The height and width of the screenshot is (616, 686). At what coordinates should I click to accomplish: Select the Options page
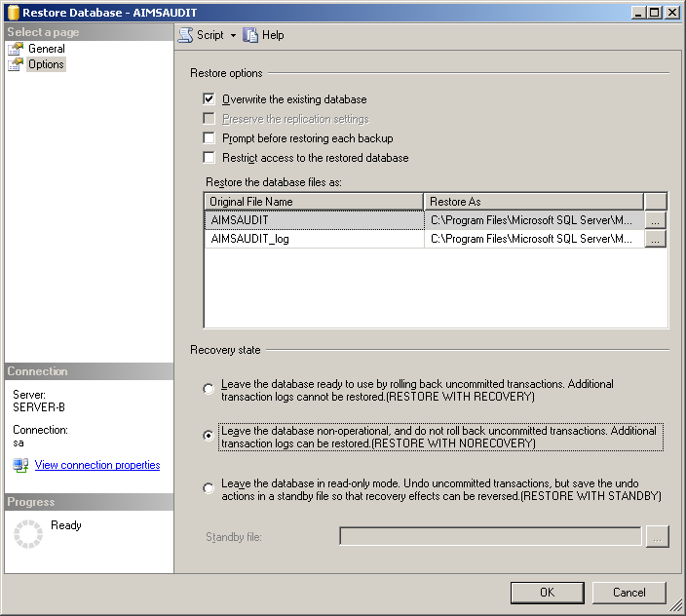(x=46, y=64)
